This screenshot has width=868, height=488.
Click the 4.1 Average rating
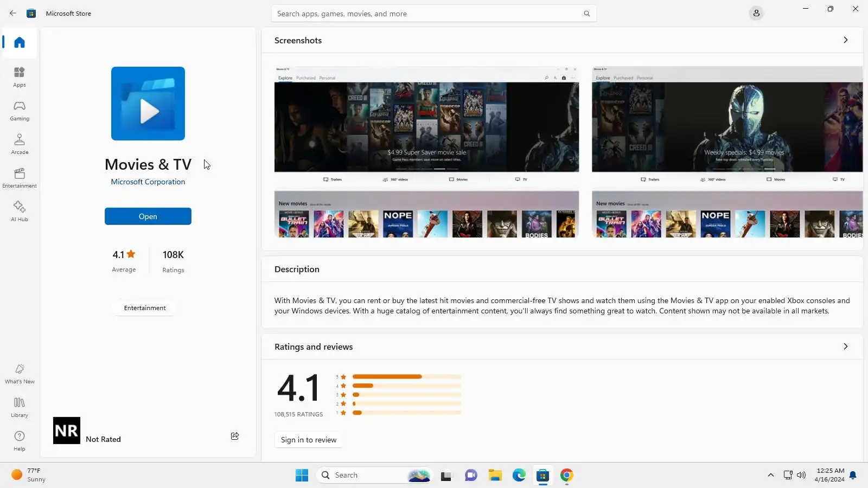(124, 261)
